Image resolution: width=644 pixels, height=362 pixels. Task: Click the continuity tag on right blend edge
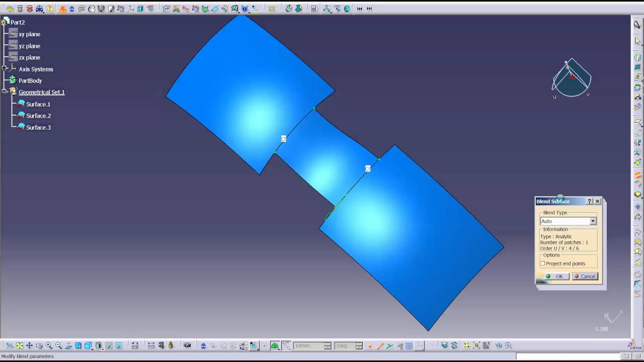point(368,168)
